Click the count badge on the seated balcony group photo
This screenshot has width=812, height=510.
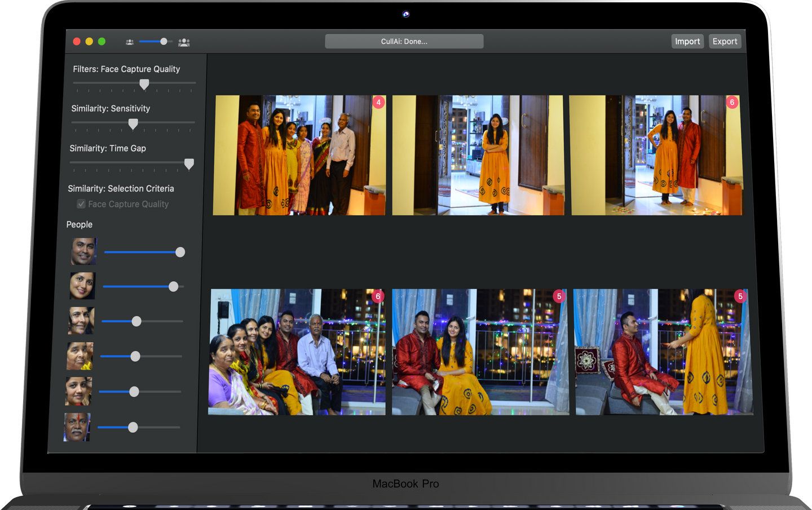point(378,296)
